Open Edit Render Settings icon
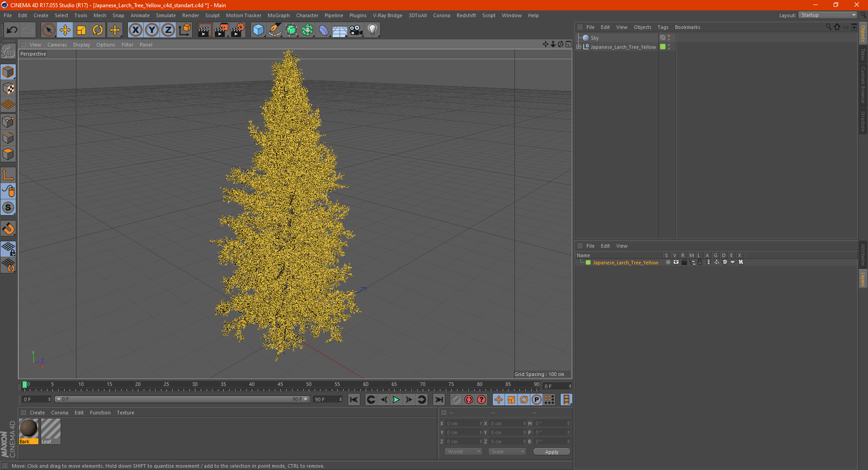Image resolution: width=868 pixels, height=470 pixels. coord(238,30)
